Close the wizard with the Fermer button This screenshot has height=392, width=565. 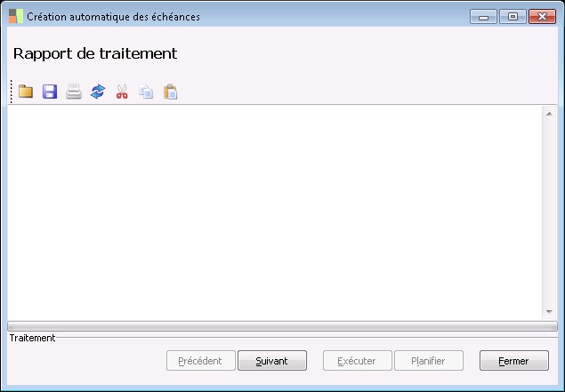513,361
